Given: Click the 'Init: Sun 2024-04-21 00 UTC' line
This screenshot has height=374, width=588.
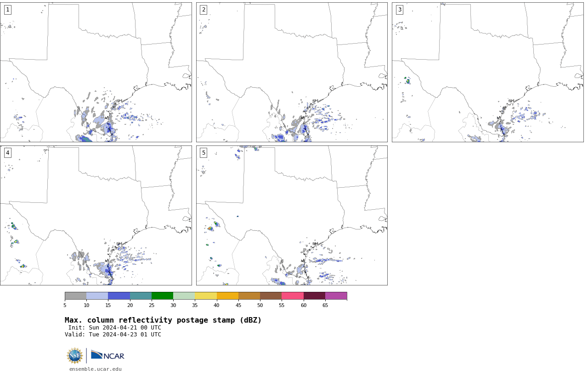Looking at the screenshot, I should 115,328.
